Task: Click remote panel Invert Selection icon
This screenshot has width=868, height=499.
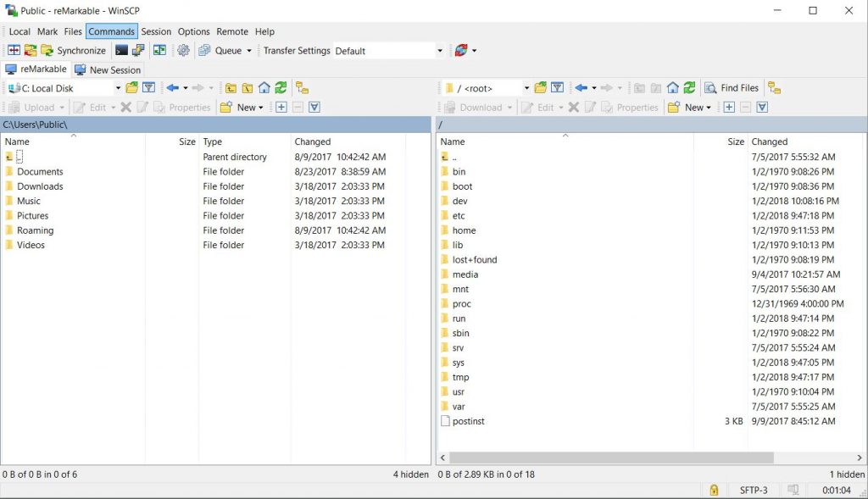Action: (x=762, y=108)
